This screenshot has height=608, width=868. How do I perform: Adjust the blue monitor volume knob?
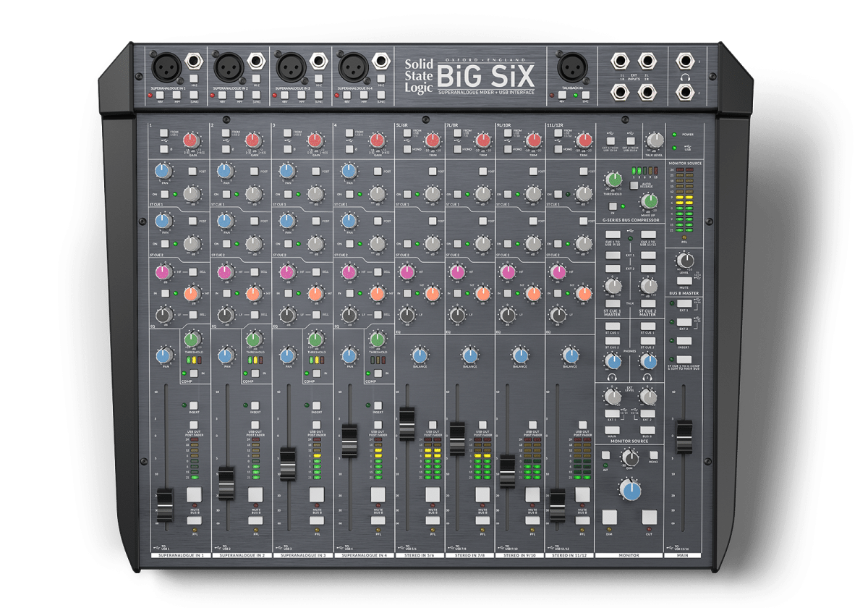point(631,490)
